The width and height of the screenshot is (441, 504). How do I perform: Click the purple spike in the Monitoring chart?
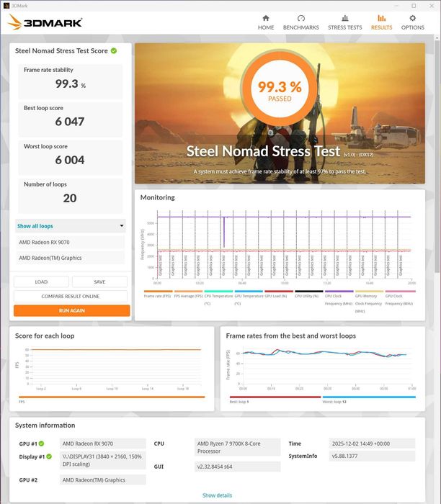click(224, 232)
